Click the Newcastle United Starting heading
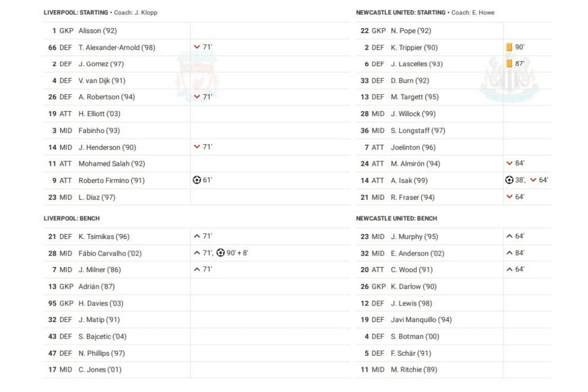Image resolution: width=588 pixels, height=392 pixels. coord(400,13)
